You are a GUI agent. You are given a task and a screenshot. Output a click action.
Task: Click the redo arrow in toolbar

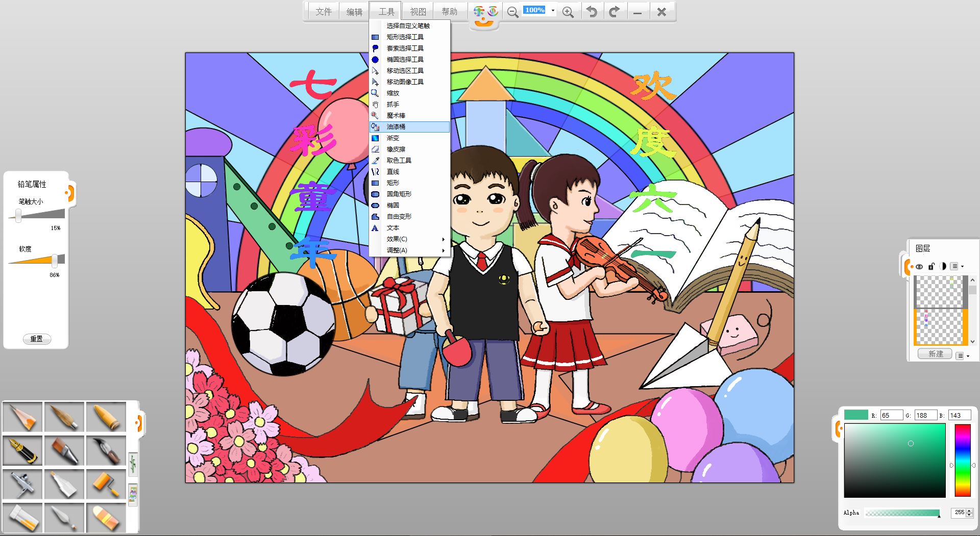615,12
